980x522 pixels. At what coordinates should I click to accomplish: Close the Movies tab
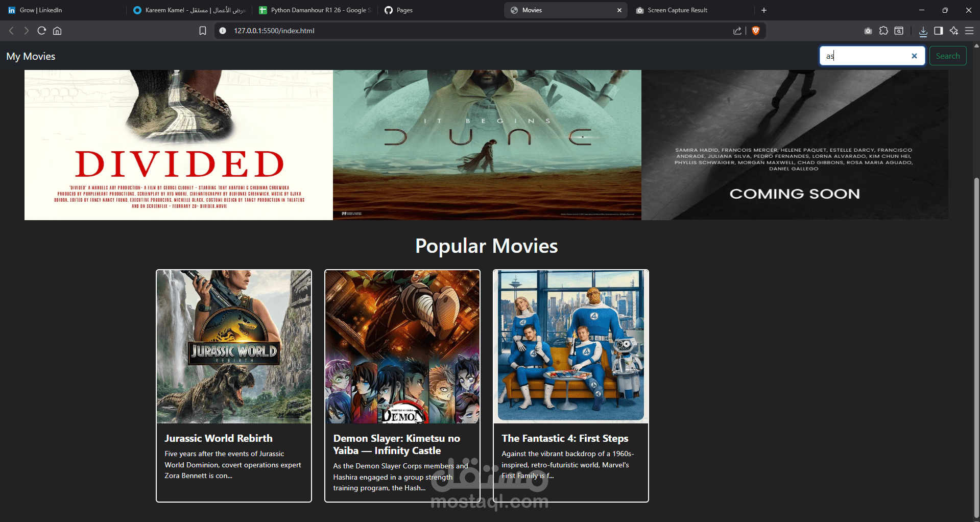coord(619,10)
